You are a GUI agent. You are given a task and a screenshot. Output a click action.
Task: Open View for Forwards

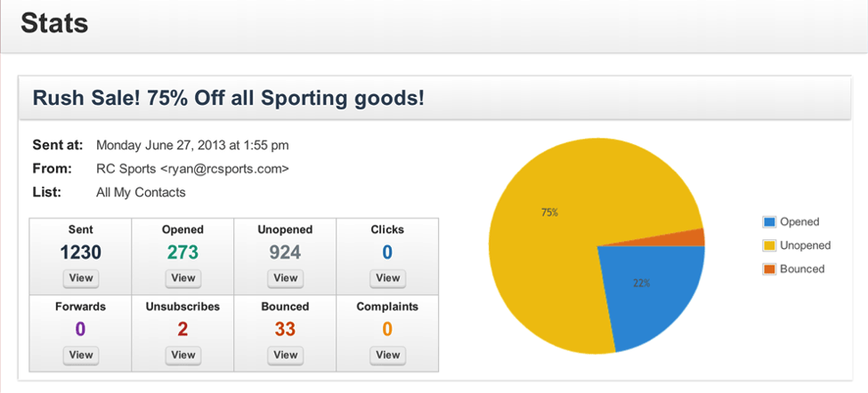pos(81,354)
